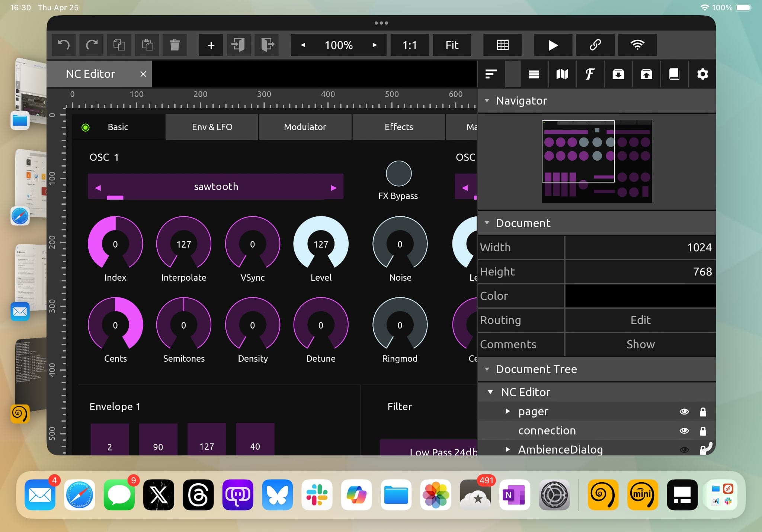762x532 pixels.
Task: Select previous OSC 1 waveform
Action: [x=98, y=188]
